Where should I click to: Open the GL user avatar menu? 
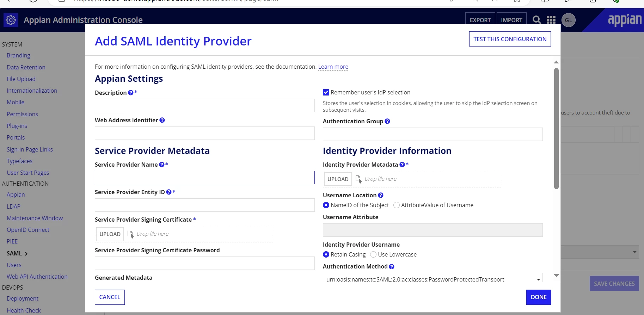click(568, 20)
